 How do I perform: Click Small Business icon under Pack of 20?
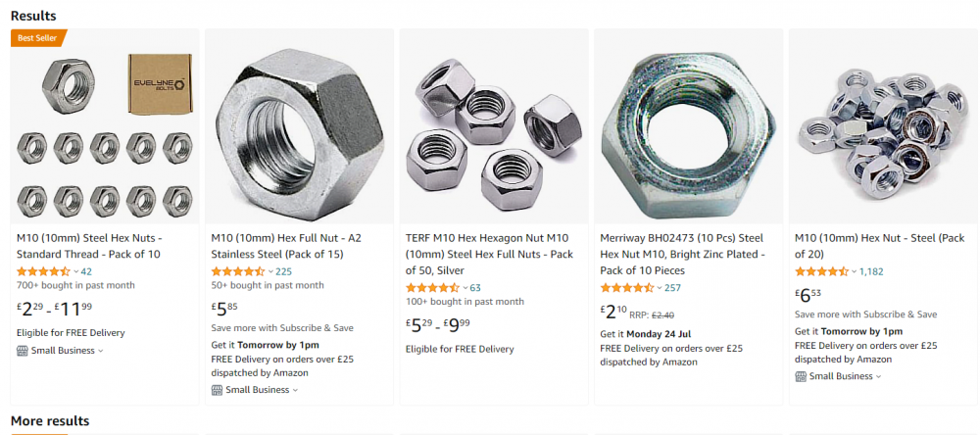coord(801,376)
